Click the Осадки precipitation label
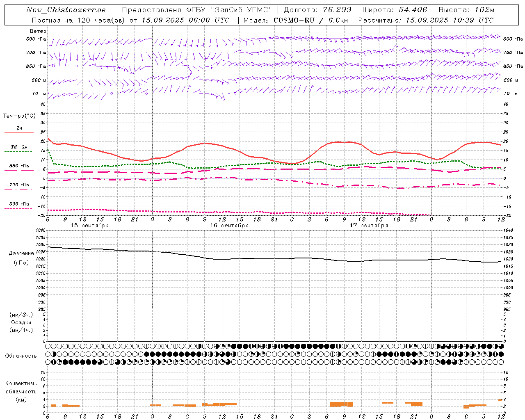The image size is (525, 420). click(x=21, y=322)
